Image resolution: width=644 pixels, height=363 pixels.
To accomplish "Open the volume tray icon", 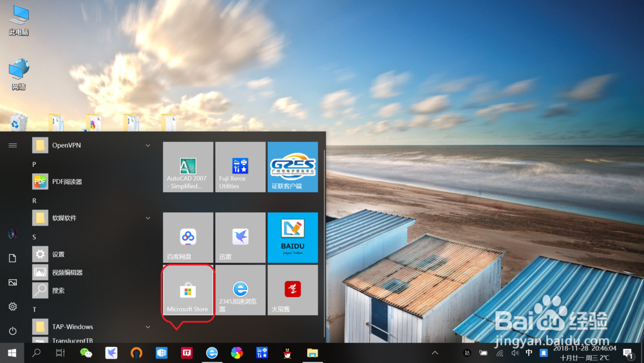I will pyautogui.click(x=515, y=353).
